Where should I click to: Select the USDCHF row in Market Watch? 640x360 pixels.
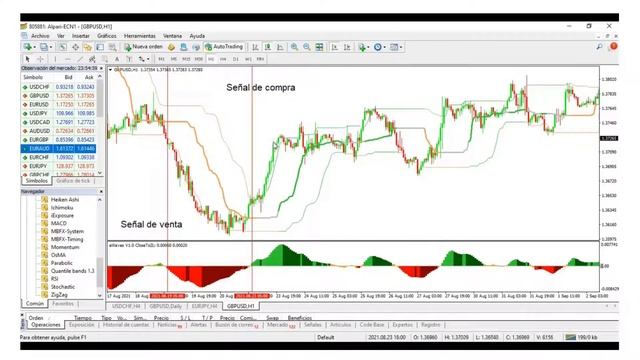(x=59, y=87)
